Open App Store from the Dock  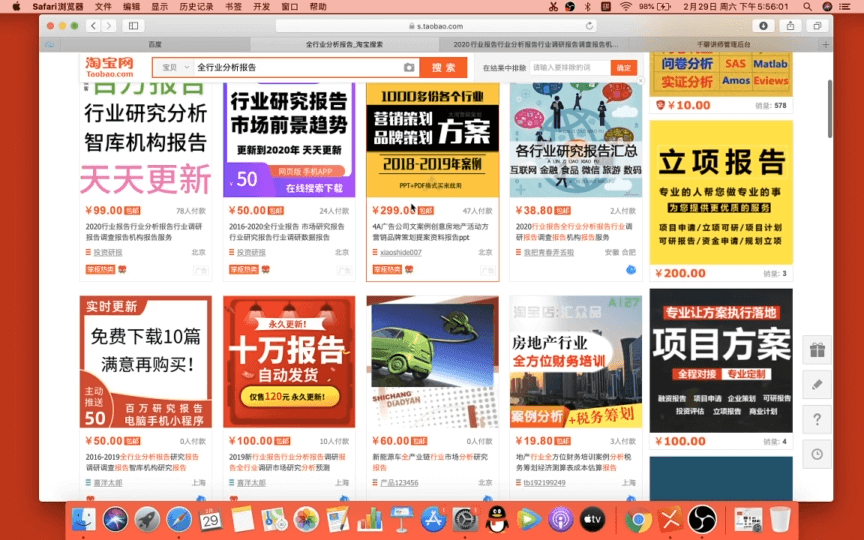tap(433, 520)
